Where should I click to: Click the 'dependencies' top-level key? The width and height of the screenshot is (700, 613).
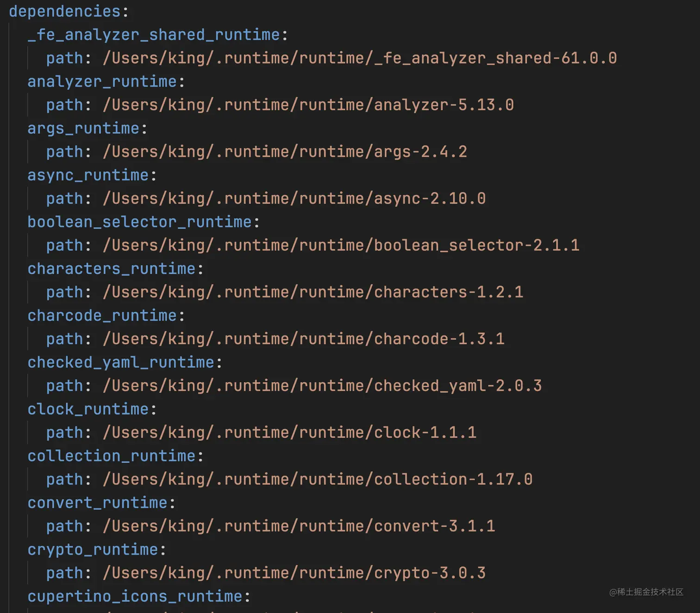65,11
